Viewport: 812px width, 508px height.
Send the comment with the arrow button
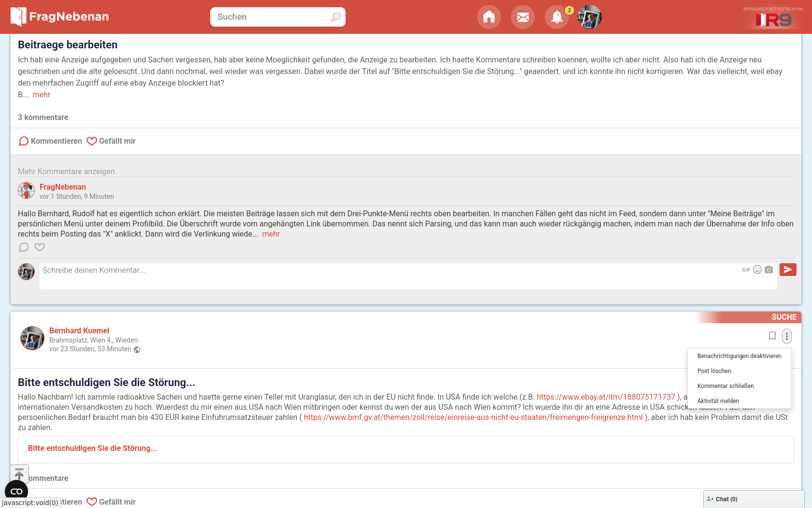787,269
